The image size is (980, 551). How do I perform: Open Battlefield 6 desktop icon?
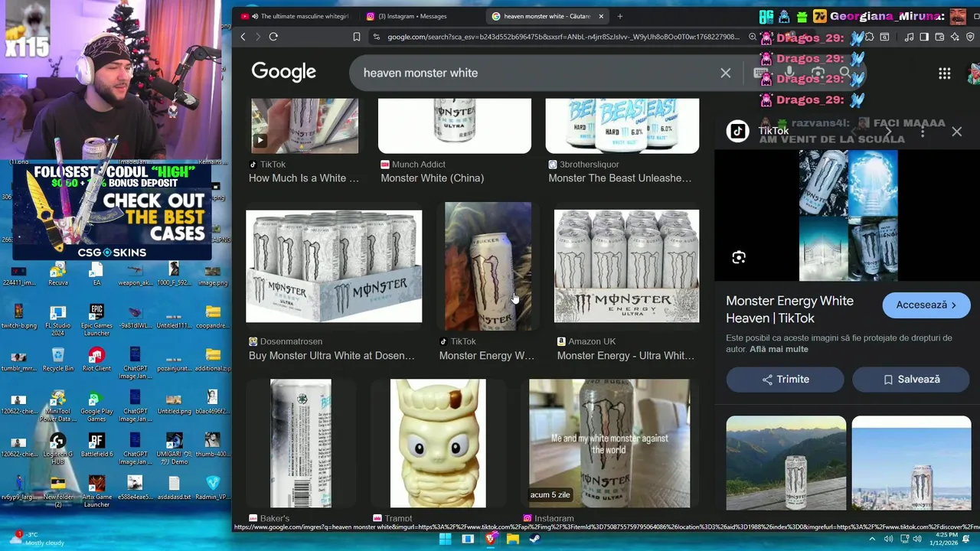[x=96, y=446]
